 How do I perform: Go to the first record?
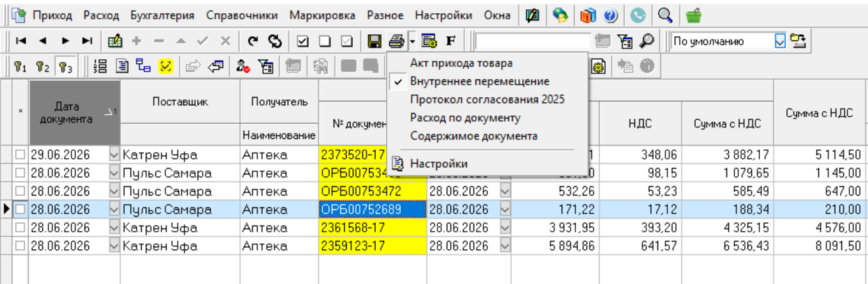21,41
